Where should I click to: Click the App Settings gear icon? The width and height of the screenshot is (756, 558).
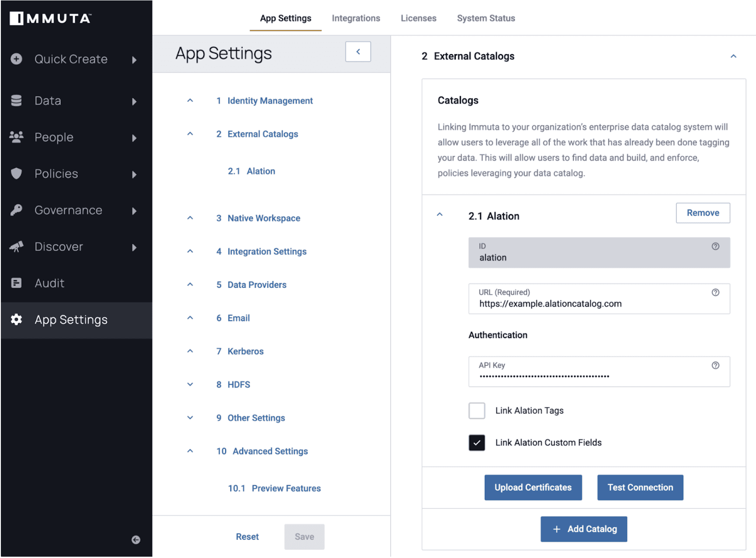(17, 320)
